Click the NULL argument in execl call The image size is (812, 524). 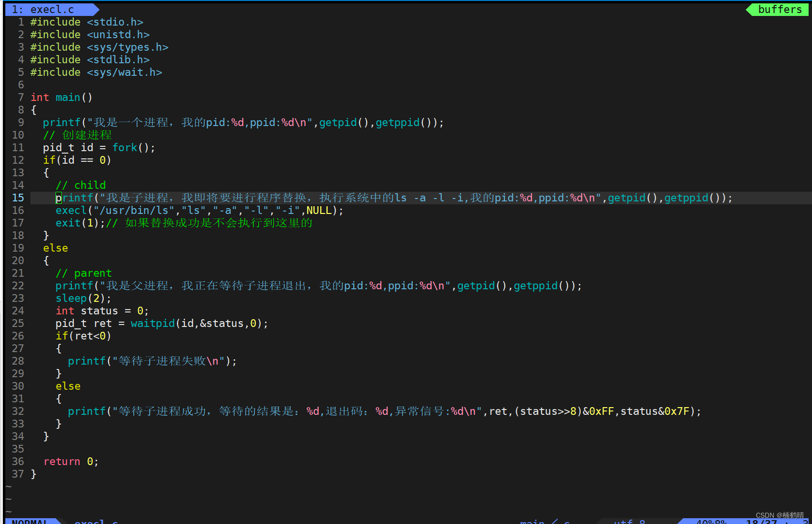pos(319,211)
